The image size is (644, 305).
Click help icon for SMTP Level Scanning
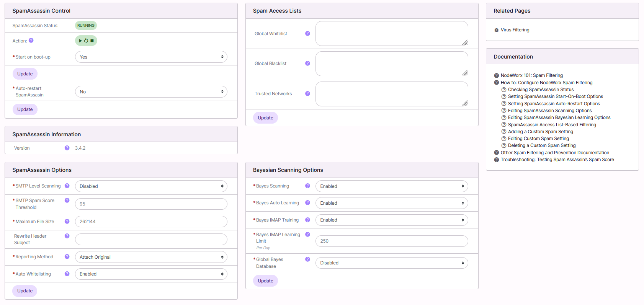coord(67,186)
